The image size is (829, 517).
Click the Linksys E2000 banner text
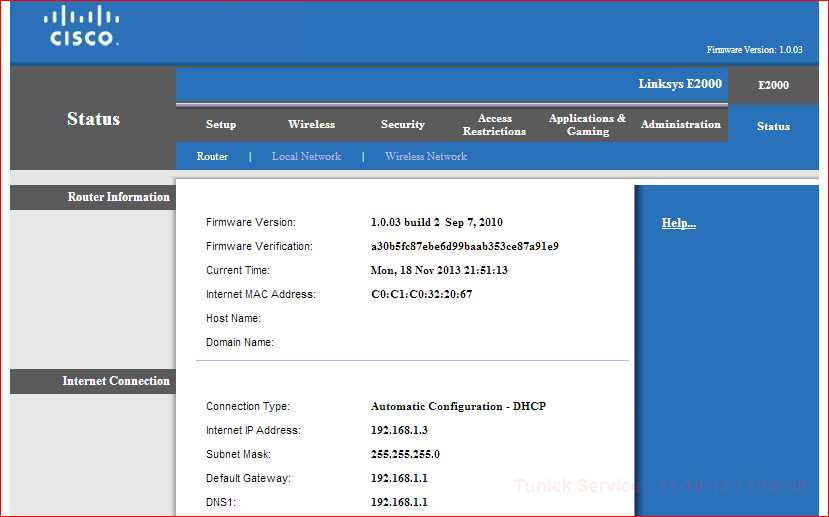(x=680, y=84)
